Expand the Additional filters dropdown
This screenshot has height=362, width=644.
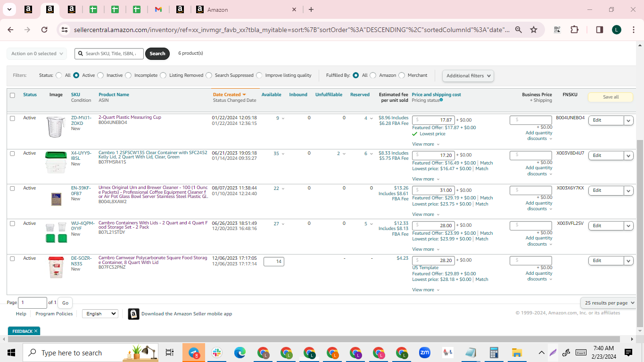[468, 75]
